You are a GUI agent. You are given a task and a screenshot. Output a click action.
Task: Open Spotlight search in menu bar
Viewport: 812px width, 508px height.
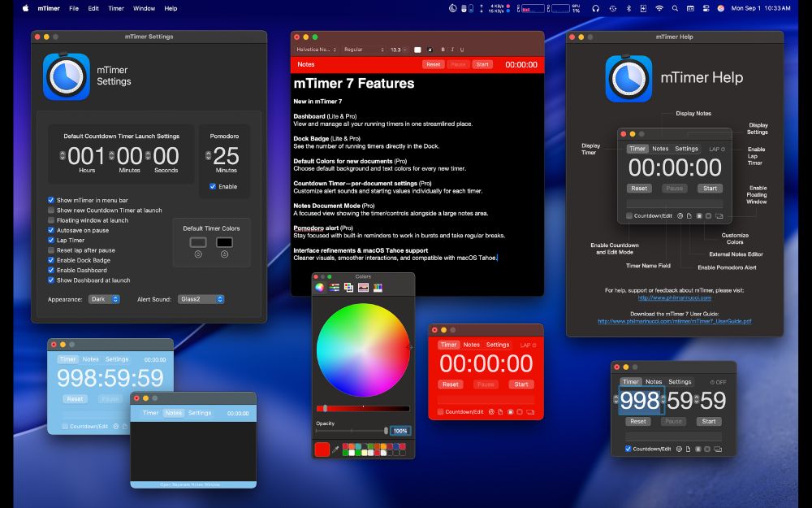[675, 8]
